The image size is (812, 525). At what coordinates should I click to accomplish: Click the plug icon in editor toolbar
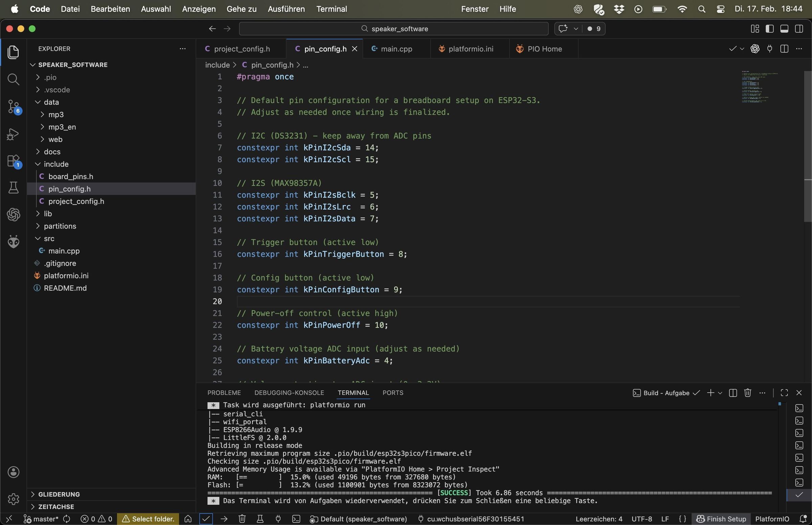(770, 49)
